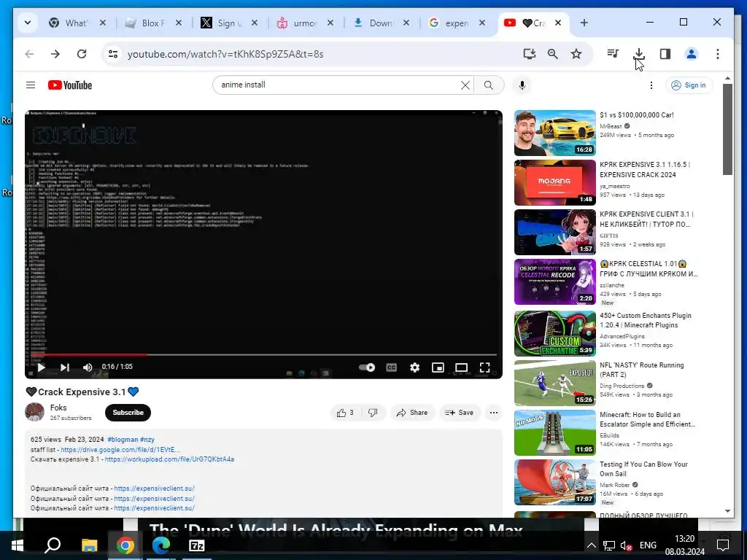
Task: Open YouTube hamburger guide menu
Action: point(31,85)
